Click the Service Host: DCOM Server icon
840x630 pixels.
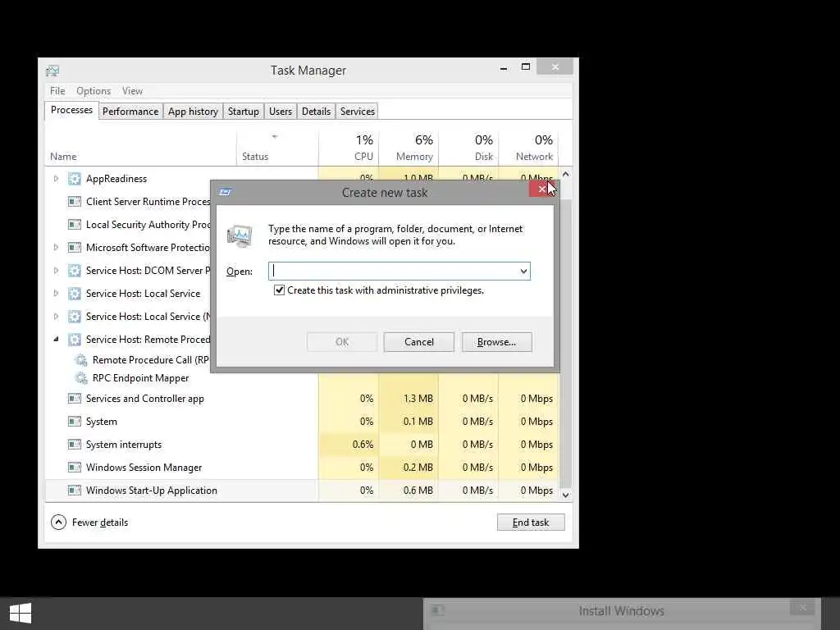(x=75, y=271)
